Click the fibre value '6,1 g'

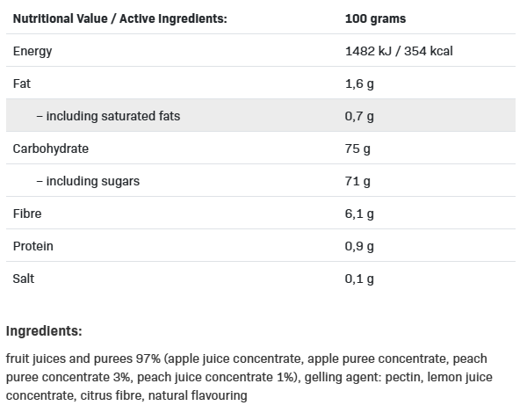tap(360, 214)
